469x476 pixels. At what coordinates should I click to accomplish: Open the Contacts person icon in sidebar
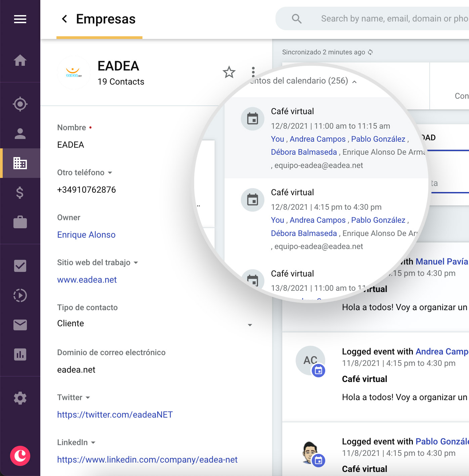coord(20,134)
